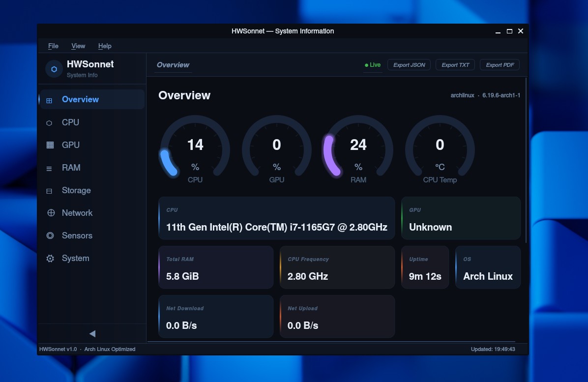
Task: Click the CPU usage gauge
Action: (x=195, y=149)
